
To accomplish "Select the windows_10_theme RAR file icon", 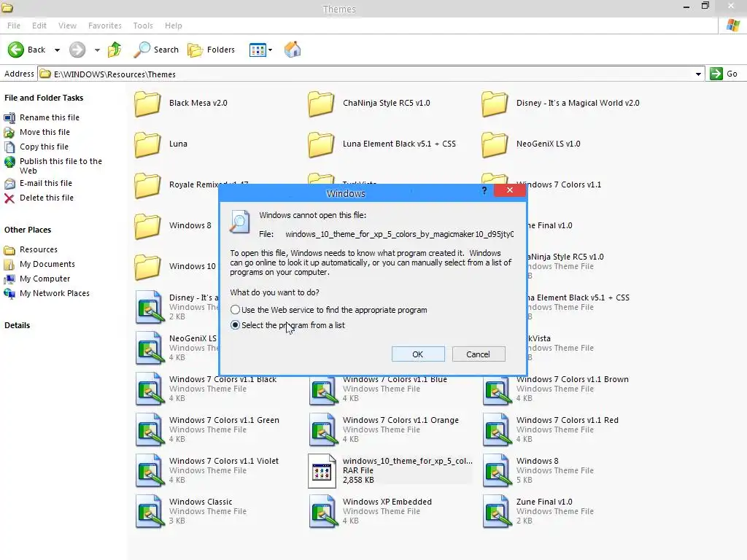I will click(322, 471).
